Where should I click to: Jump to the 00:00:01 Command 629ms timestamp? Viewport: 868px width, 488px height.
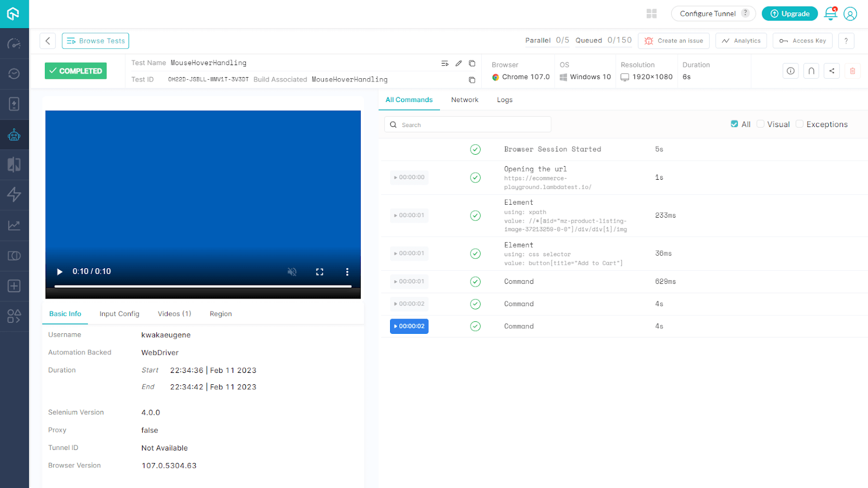pos(409,282)
